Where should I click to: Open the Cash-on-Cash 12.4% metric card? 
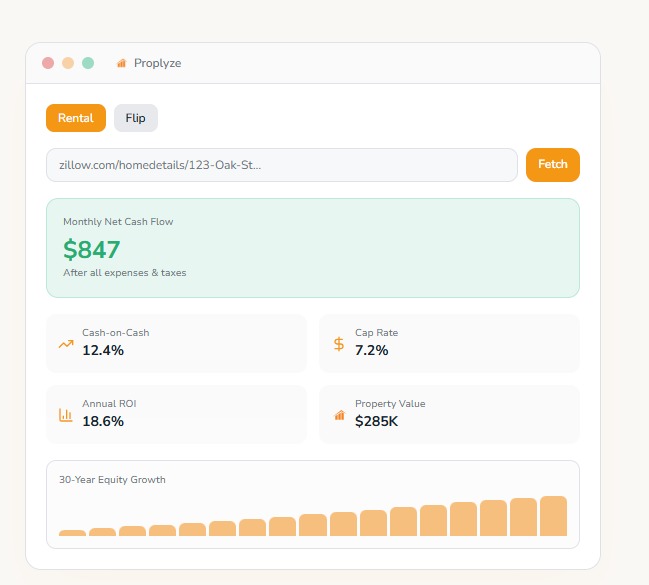(x=176, y=343)
